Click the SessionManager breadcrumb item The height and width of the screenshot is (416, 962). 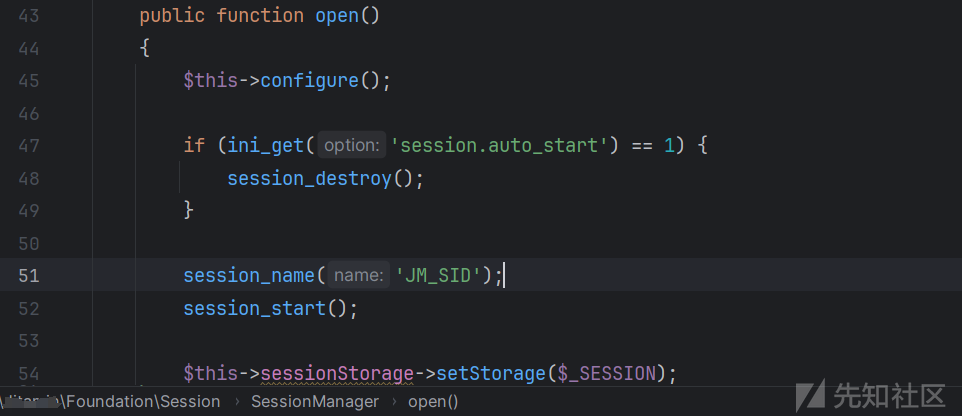click(315, 402)
